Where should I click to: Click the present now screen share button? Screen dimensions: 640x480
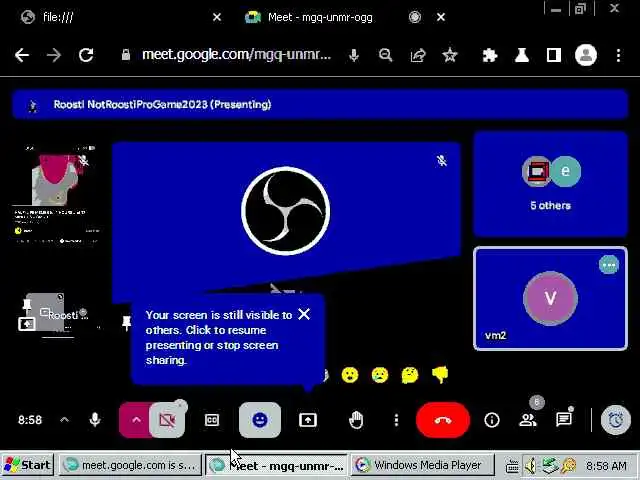308,420
